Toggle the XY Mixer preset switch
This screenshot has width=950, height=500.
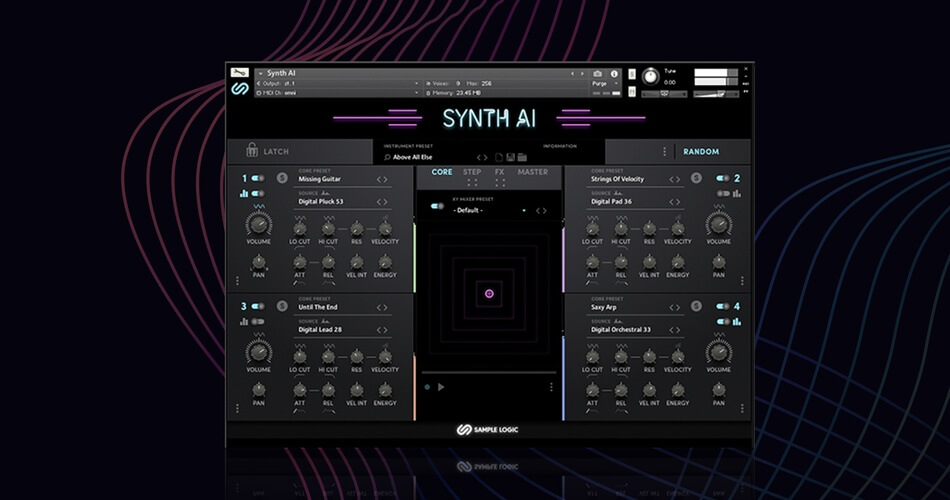(x=437, y=207)
